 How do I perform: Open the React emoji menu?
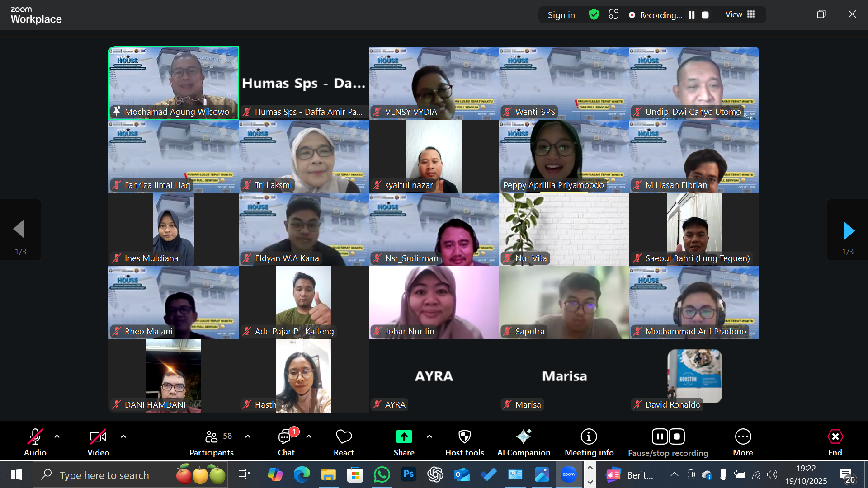pos(344,442)
